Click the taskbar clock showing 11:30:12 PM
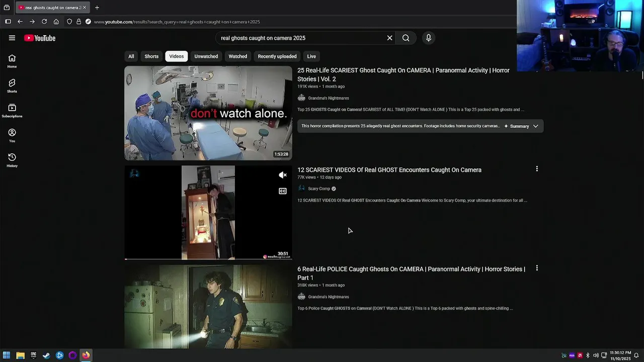The image size is (644, 362). pos(620,355)
